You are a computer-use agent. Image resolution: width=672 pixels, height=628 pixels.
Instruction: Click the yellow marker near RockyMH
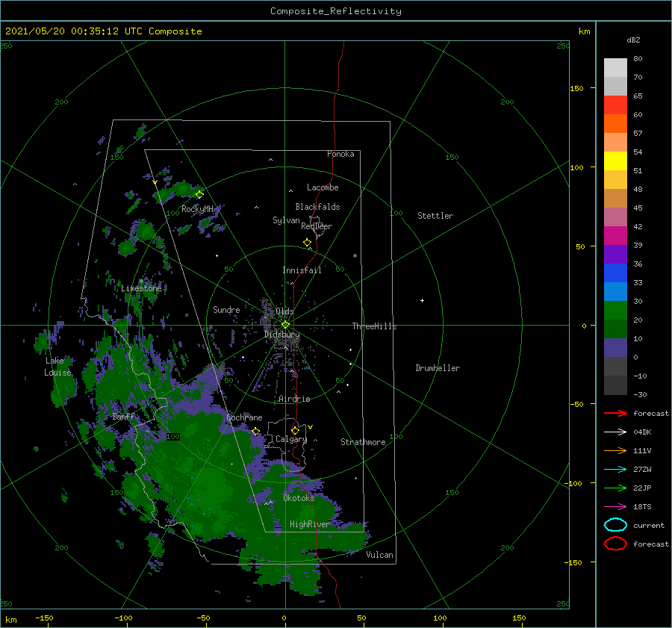199,194
